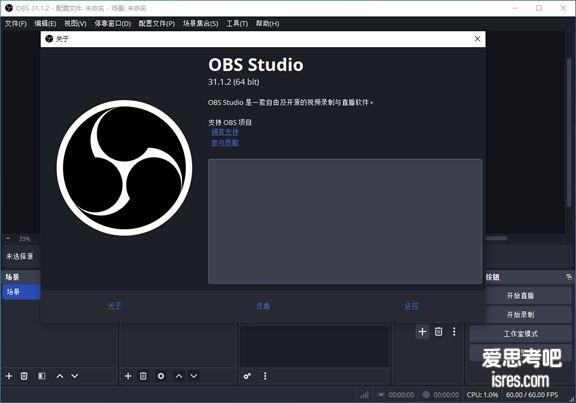Click the 31.1.2 (64 bit) version text
Image resolution: width=576 pixels, height=403 pixels.
pyautogui.click(x=234, y=82)
